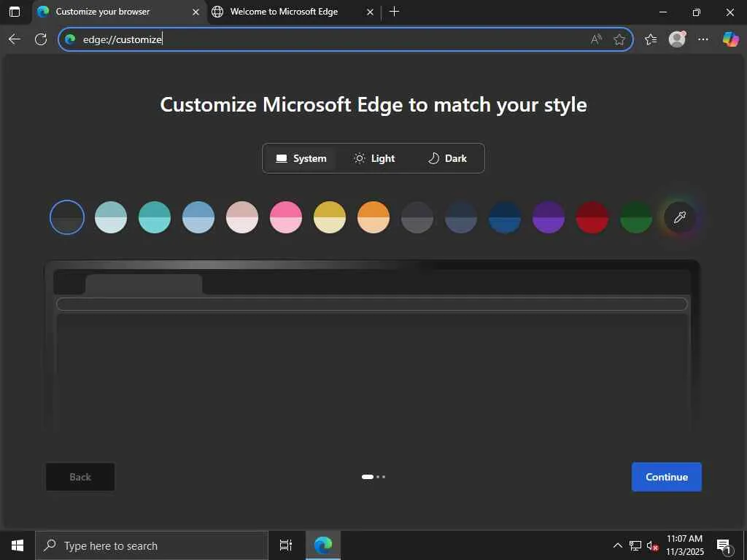Screen dimensions: 747x560
Task: Launch the Copilot sidebar icon
Action: pyautogui.click(x=730, y=39)
